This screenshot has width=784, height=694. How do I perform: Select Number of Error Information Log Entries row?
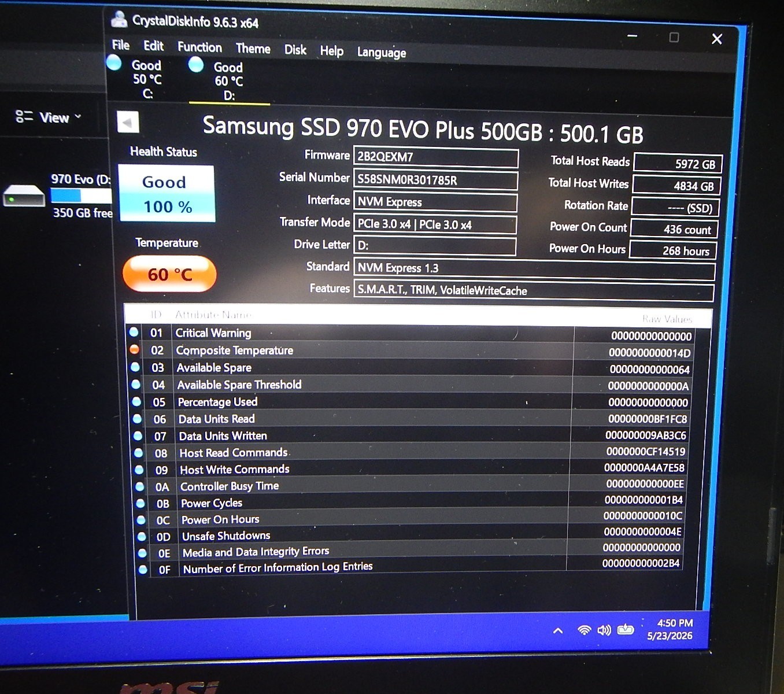click(411, 567)
